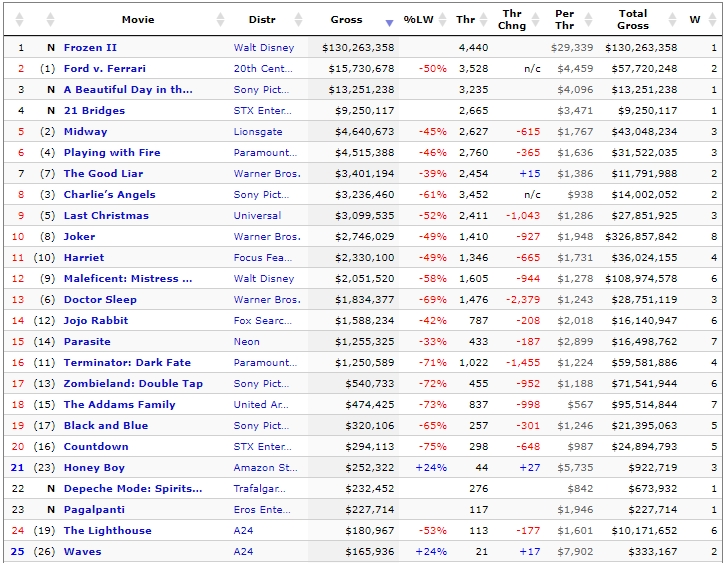Sort by Thr column sort arrows
726x563 pixels.
483,19
